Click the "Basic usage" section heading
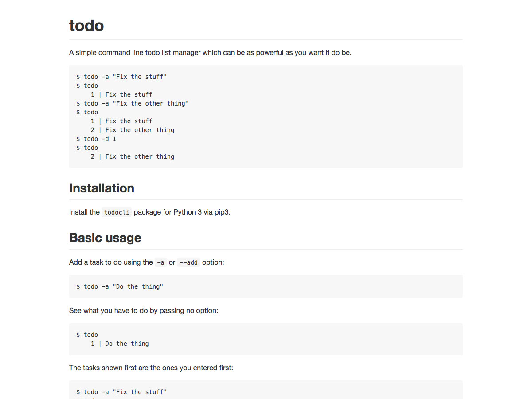Viewport: 532px width, 399px height. (x=105, y=238)
